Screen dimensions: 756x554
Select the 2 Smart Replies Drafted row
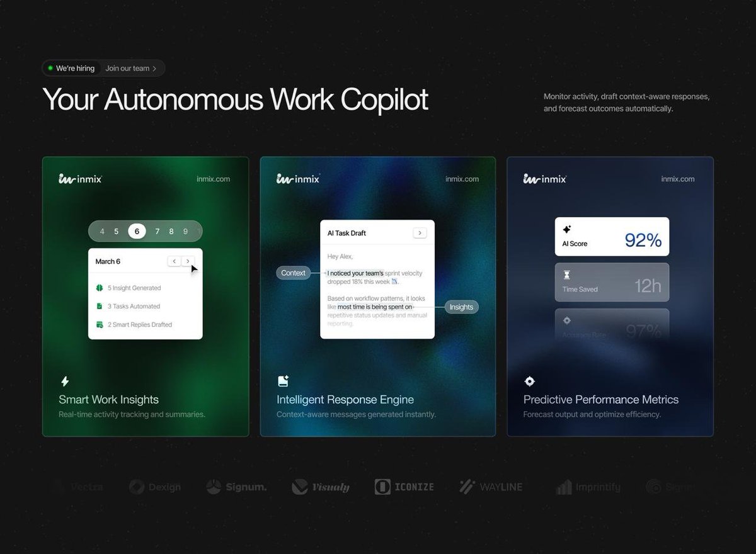point(134,324)
